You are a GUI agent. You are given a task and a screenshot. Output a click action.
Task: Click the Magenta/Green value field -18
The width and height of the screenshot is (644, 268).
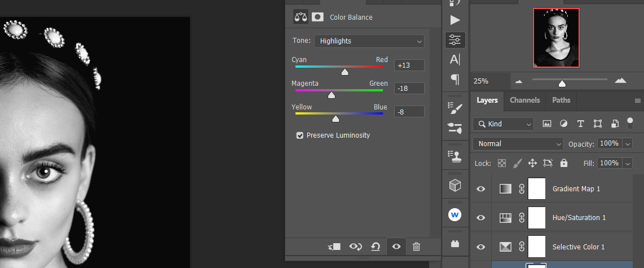409,88
